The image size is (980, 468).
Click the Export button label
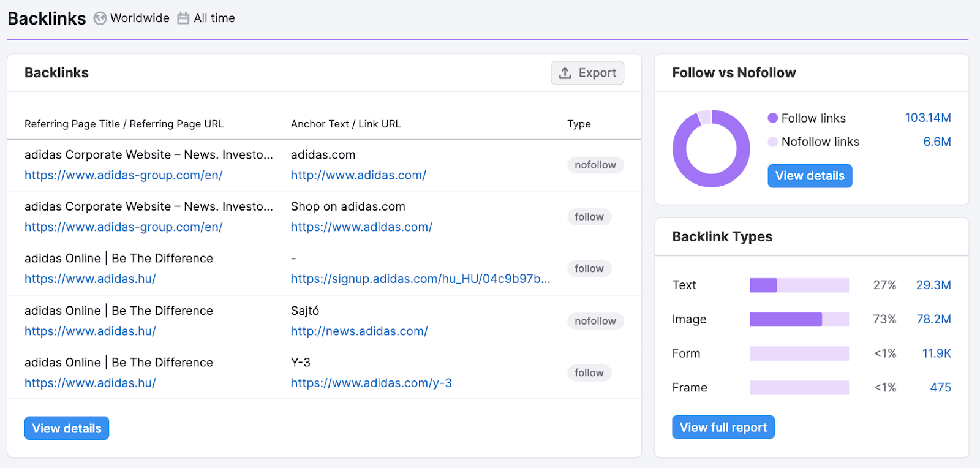tap(598, 73)
